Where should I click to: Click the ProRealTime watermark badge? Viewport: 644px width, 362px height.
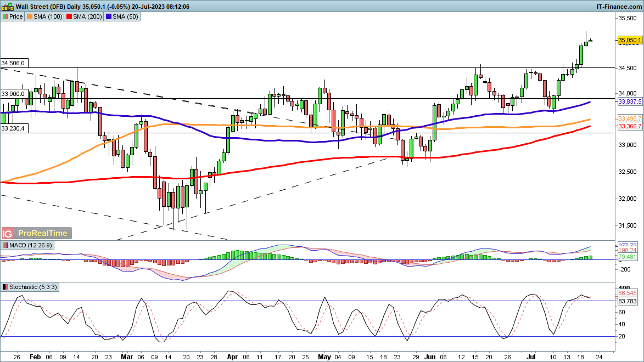tap(43, 233)
